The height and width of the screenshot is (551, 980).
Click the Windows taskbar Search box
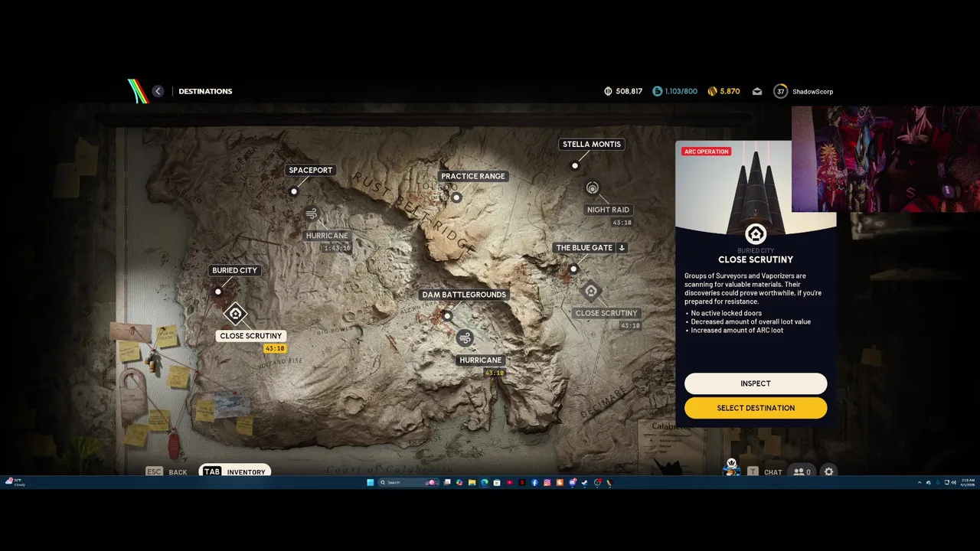click(x=408, y=482)
